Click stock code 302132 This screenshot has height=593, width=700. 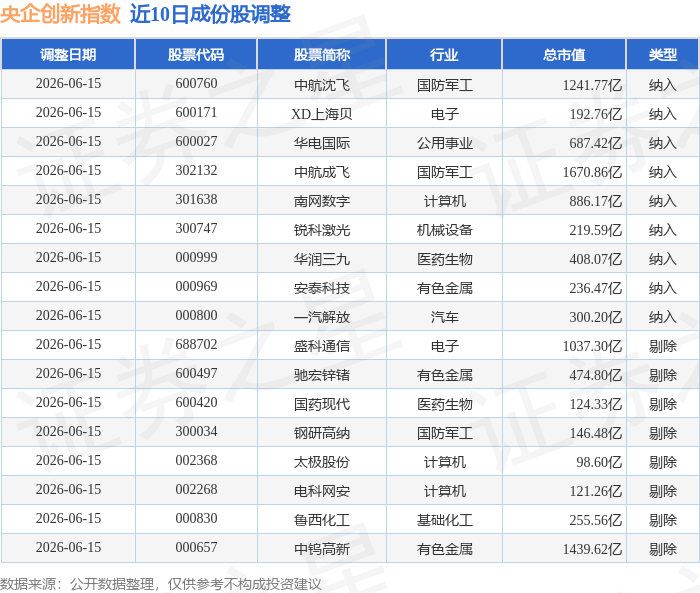(196, 171)
